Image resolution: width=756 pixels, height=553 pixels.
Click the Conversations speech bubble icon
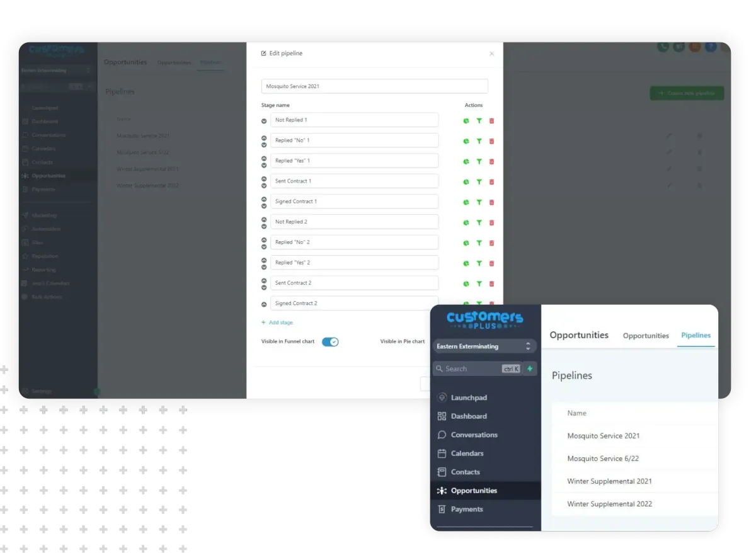click(443, 435)
